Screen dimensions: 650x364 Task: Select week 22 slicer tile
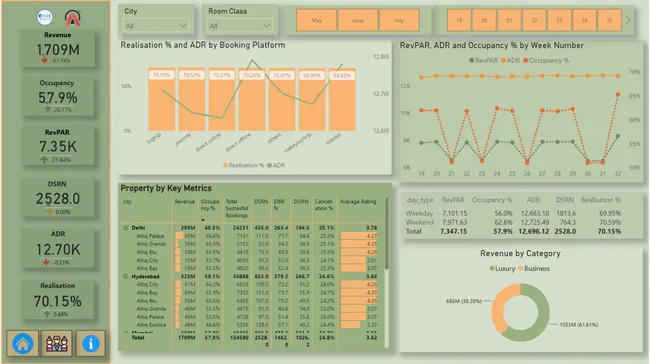[534, 20]
